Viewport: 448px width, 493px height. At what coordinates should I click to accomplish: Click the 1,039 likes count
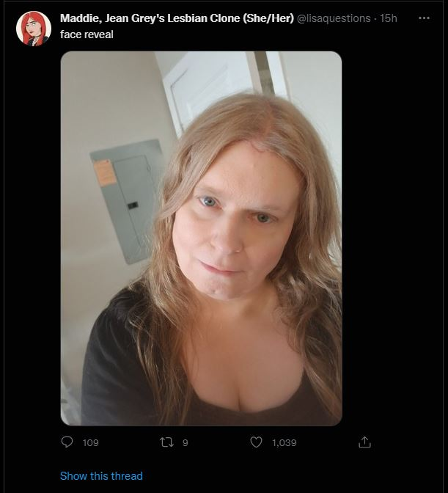tap(284, 442)
